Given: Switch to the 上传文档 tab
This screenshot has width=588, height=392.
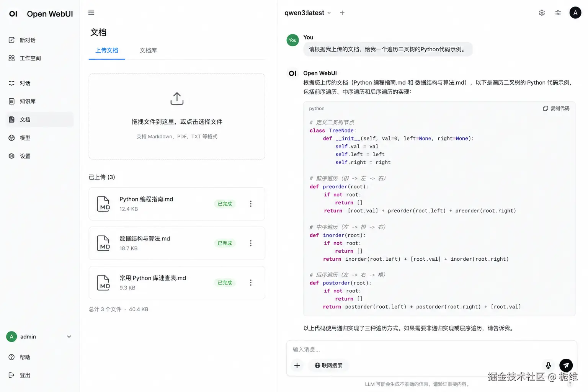Looking at the screenshot, I should 107,51.
